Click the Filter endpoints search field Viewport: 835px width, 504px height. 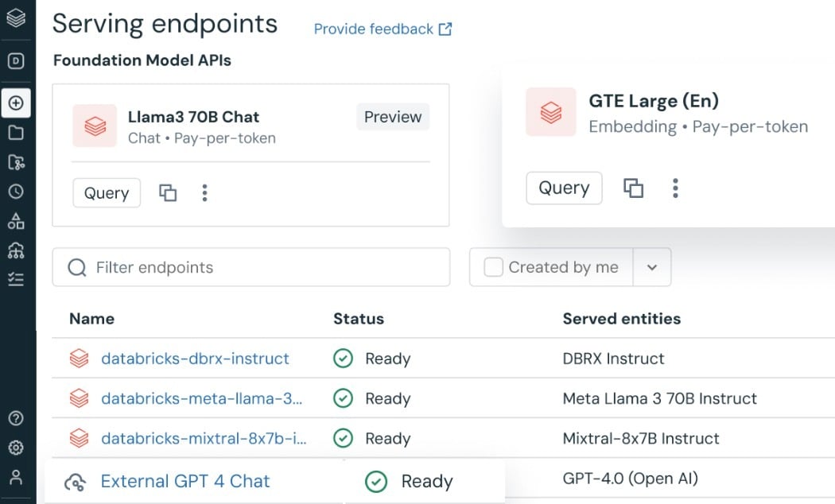coord(262,267)
